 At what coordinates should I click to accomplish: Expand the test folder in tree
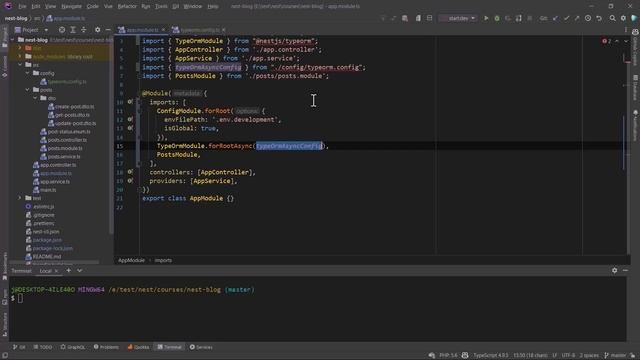click(x=20, y=198)
